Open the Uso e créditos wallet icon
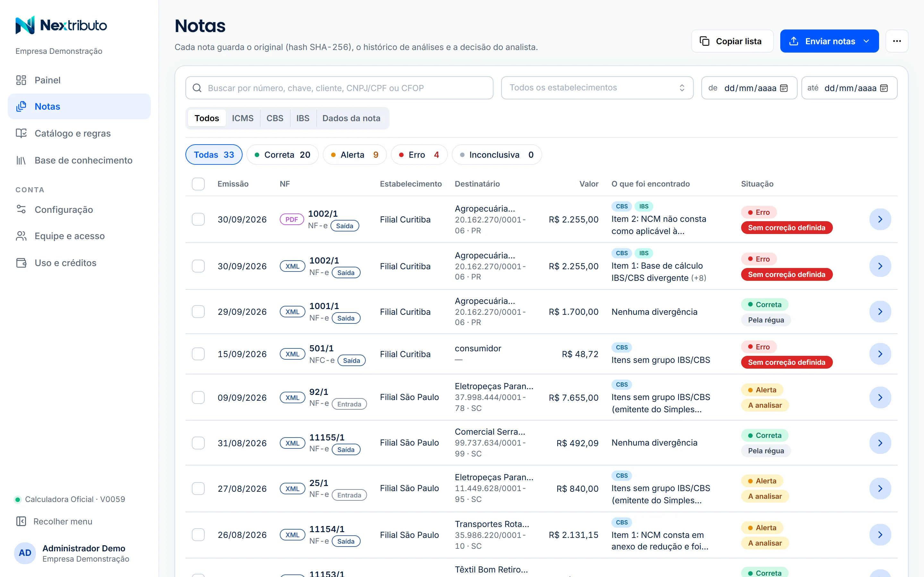Image resolution: width=924 pixels, height=577 pixels. [x=21, y=263]
